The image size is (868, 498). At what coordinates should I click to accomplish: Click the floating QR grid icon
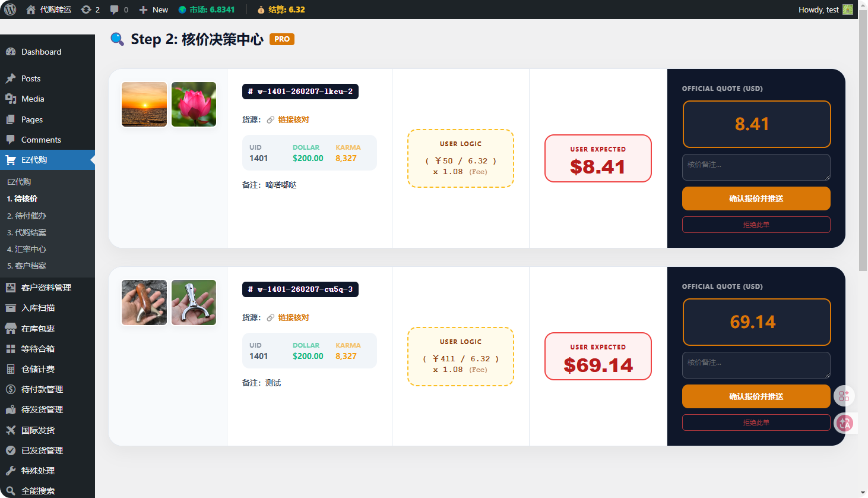844,396
